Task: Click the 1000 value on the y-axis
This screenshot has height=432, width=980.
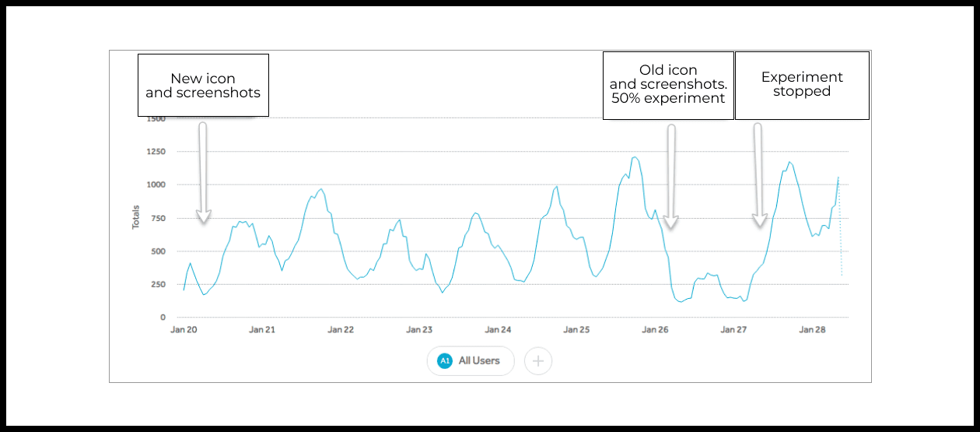Action: 156,184
